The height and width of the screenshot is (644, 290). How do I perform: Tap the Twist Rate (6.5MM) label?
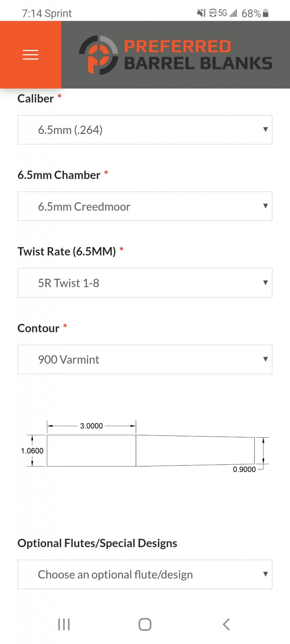click(x=67, y=252)
